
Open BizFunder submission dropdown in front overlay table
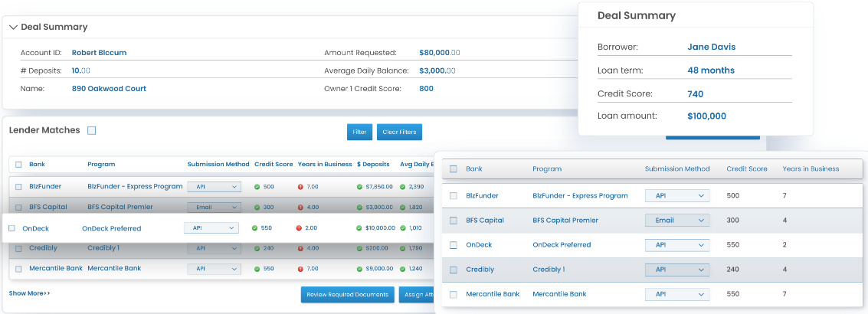[677, 196]
